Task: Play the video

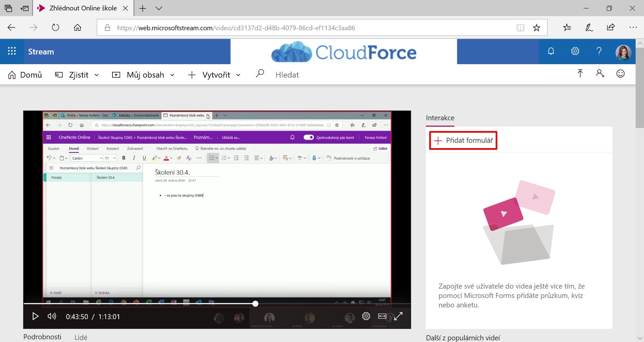Action: (35, 316)
